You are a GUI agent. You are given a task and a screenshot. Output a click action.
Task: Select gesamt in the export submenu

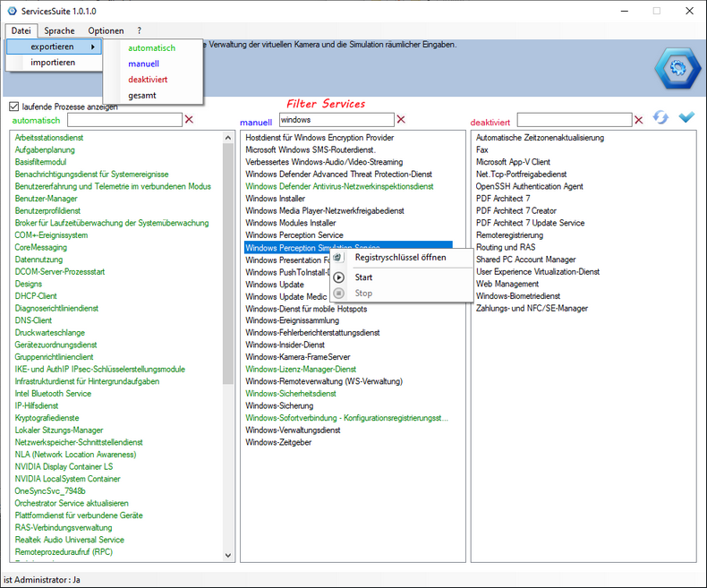coord(142,95)
